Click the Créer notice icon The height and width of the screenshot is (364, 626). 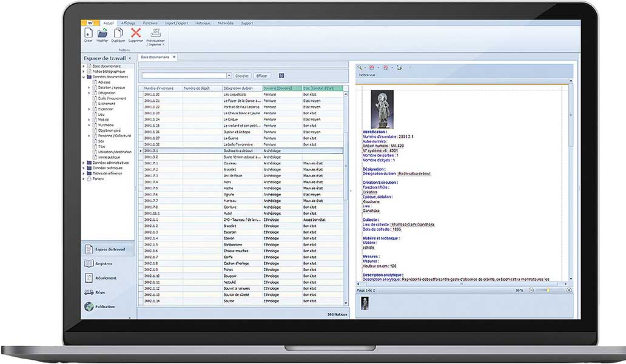pyautogui.click(x=88, y=33)
